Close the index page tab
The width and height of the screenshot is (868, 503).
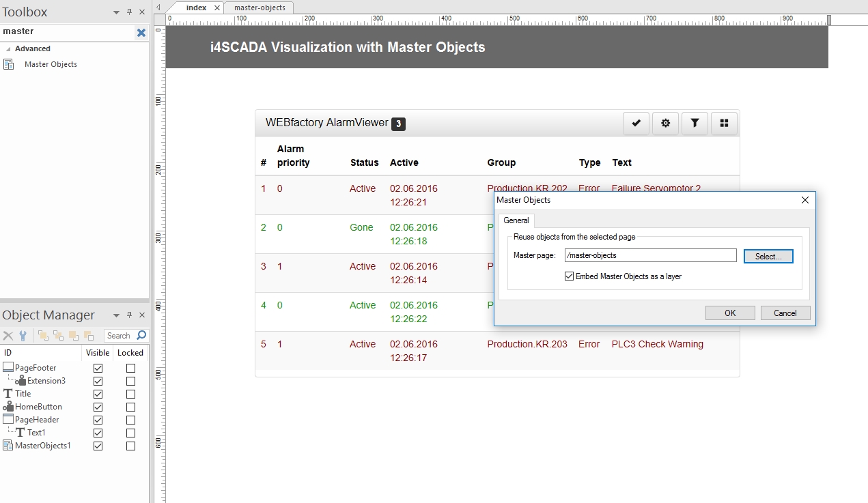pos(217,8)
